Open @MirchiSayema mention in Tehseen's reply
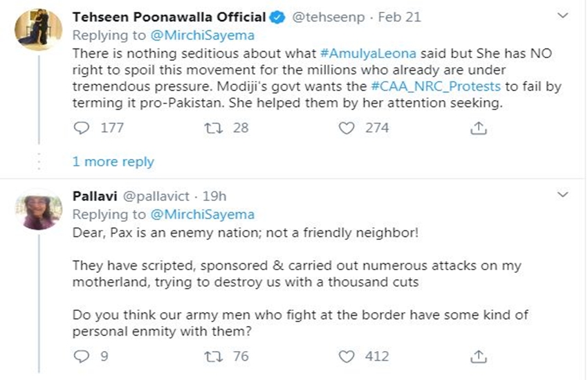Image resolution: width=588 pixels, height=380 pixels. (x=201, y=35)
